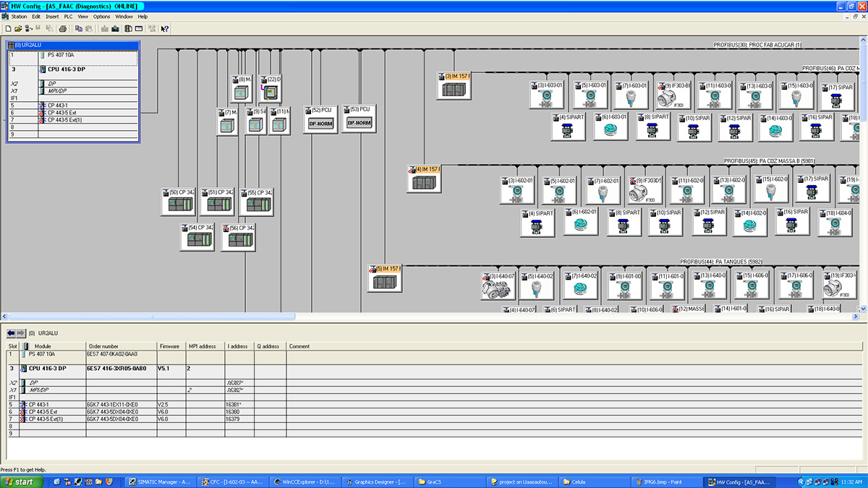
Task: Open the PLC menu
Action: click(68, 16)
